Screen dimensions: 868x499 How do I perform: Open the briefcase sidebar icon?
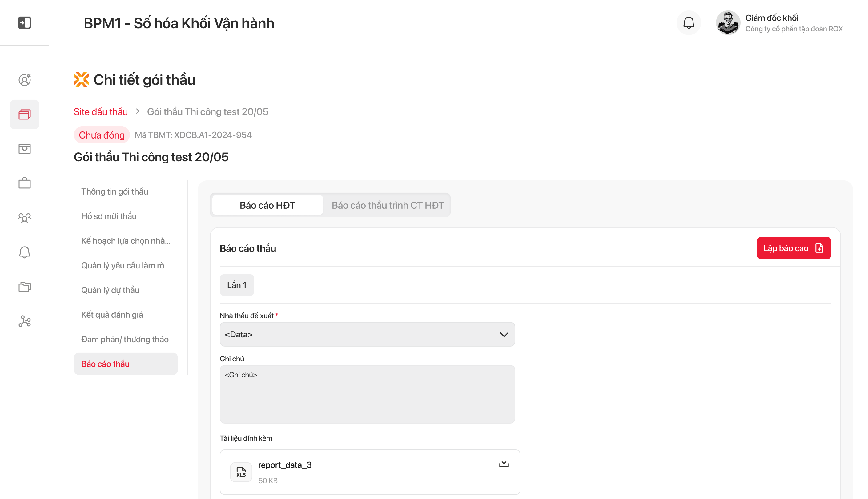pyautogui.click(x=24, y=183)
